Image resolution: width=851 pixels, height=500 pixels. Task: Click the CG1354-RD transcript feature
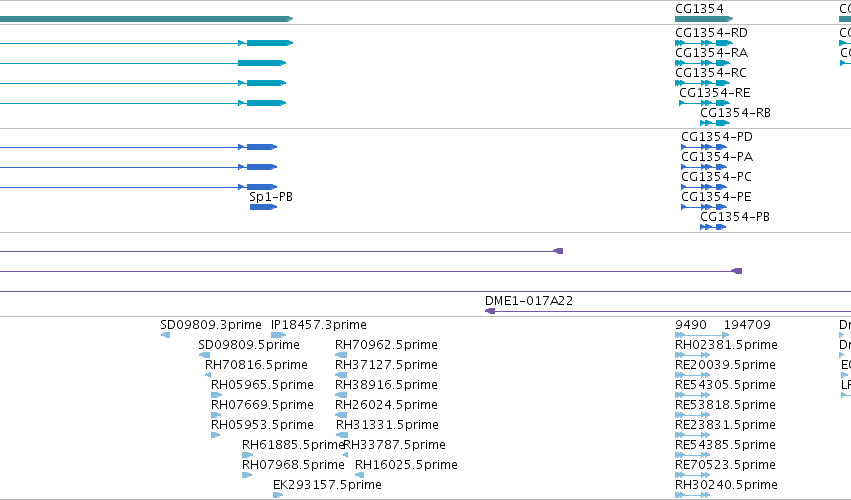click(x=704, y=43)
